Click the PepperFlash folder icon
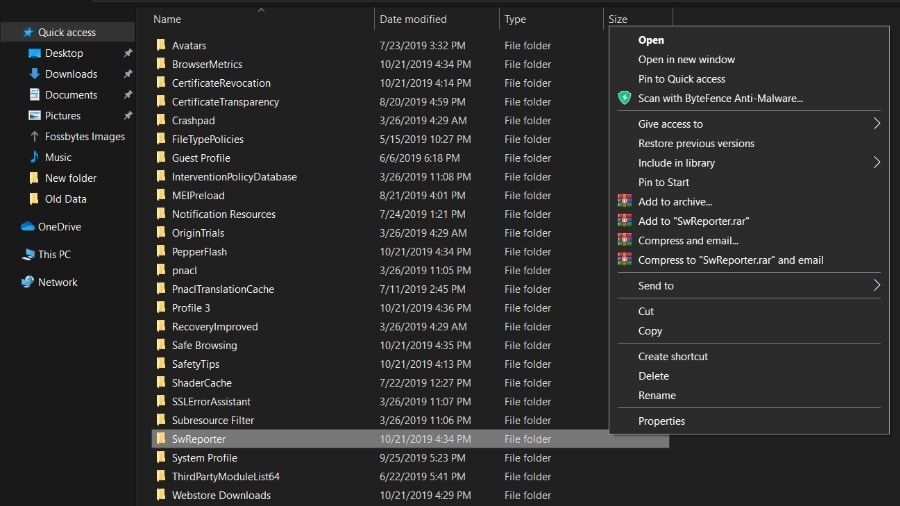900x506 pixels. tap(161, 251)
